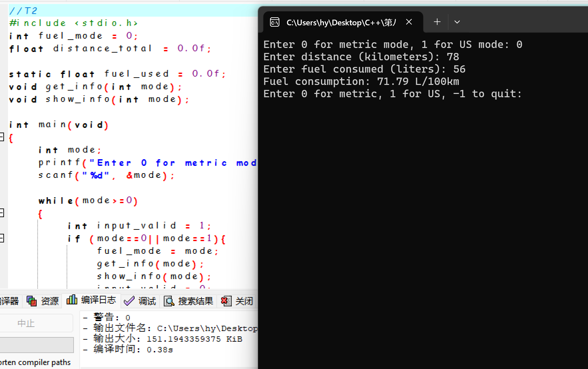Click the checkmark icon beside 调试

[129, 301]
